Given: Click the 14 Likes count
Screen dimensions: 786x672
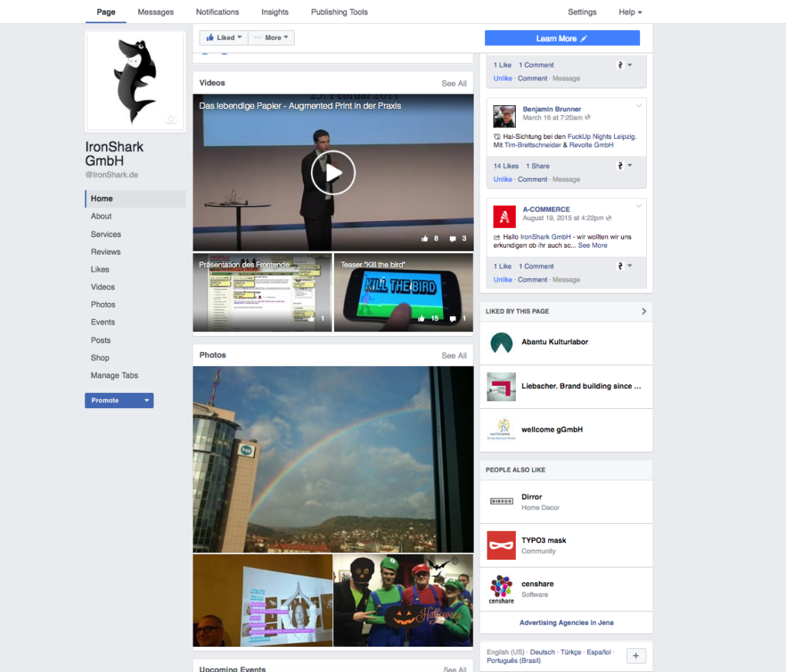Looking at the screenshot, I should [x=506, y=166].
